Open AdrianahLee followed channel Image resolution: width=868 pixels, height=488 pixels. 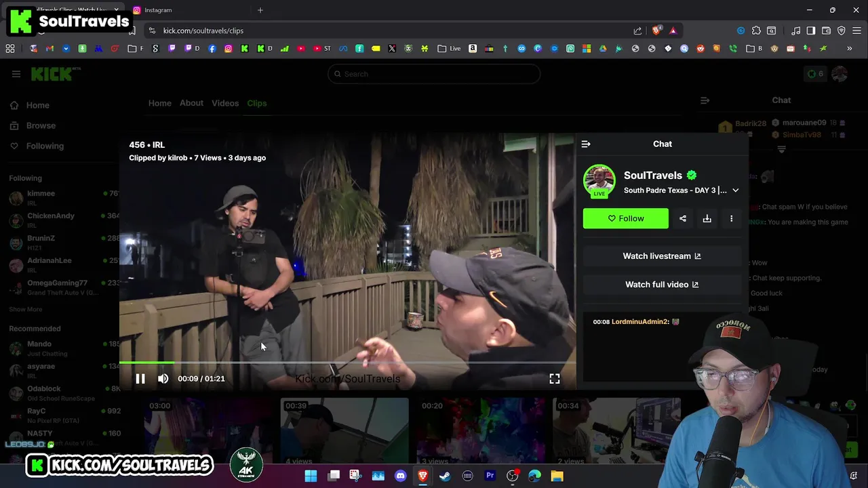pyautogui.click(x=64, y=264)
